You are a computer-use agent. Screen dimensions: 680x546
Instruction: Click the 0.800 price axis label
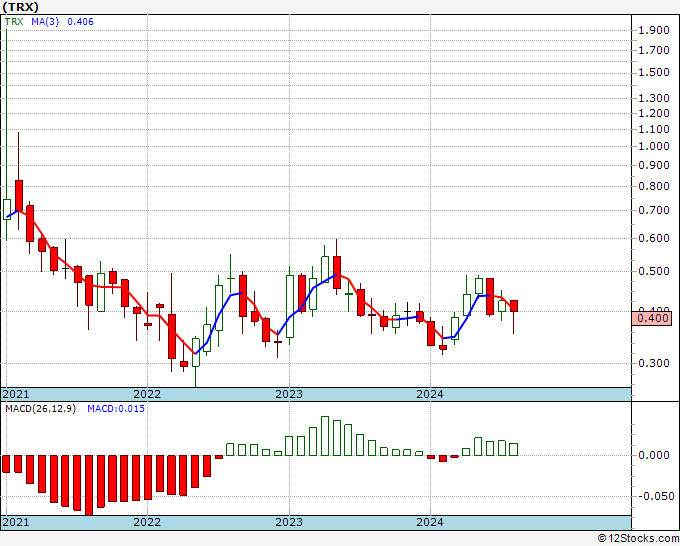point(654,186)
